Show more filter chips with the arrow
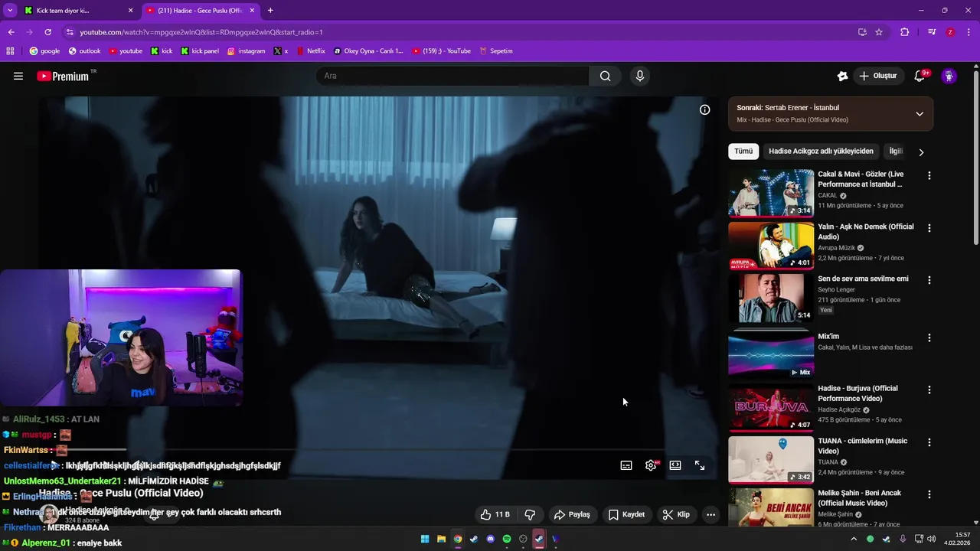Viewport: 980px width, 551px height. pyautogui.click(x=921, y=152)
